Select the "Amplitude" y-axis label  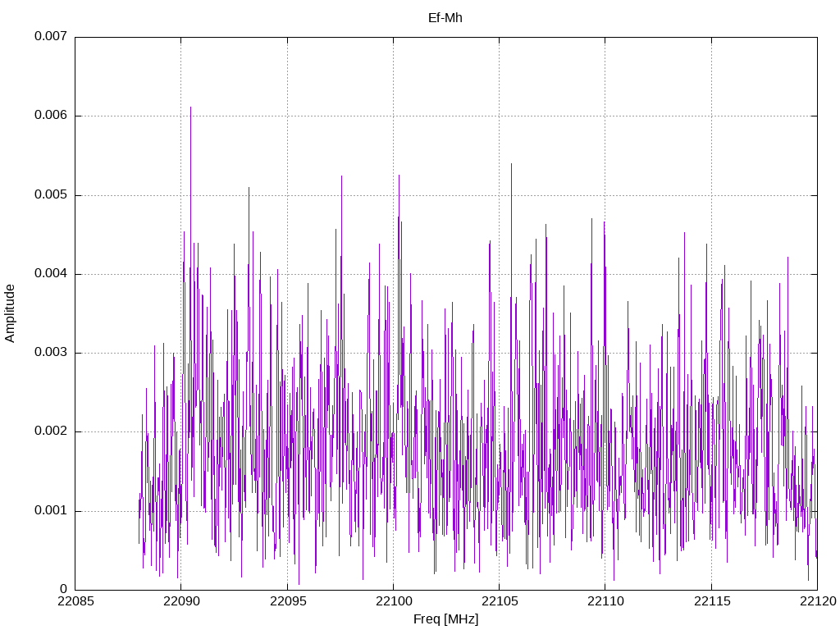10,313
